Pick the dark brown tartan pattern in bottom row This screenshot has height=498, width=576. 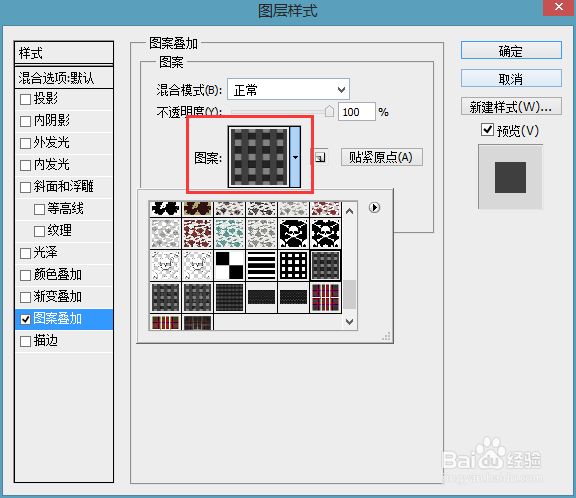click(x=197, y=322)
